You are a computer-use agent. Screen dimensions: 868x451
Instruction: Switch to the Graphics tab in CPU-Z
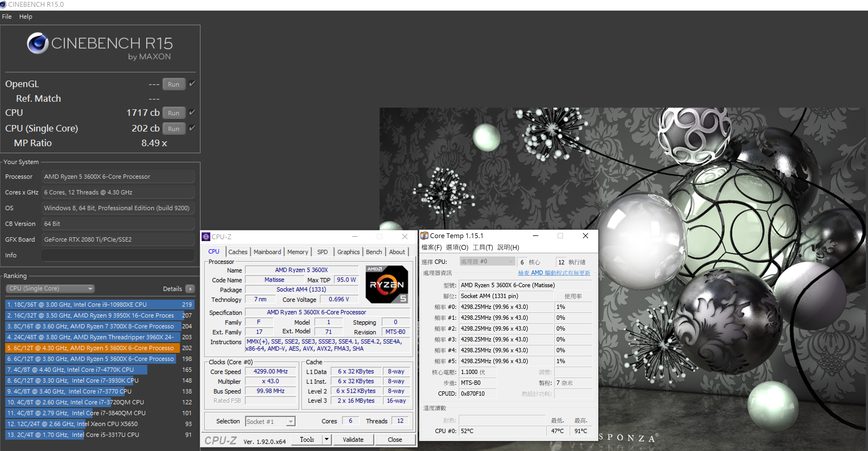pyautogui.click(x=348, y=252)
